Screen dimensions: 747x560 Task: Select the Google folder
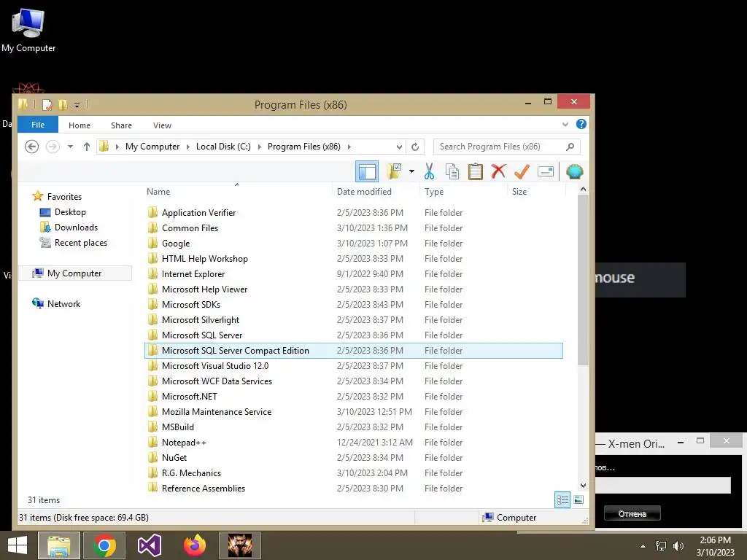353,244
